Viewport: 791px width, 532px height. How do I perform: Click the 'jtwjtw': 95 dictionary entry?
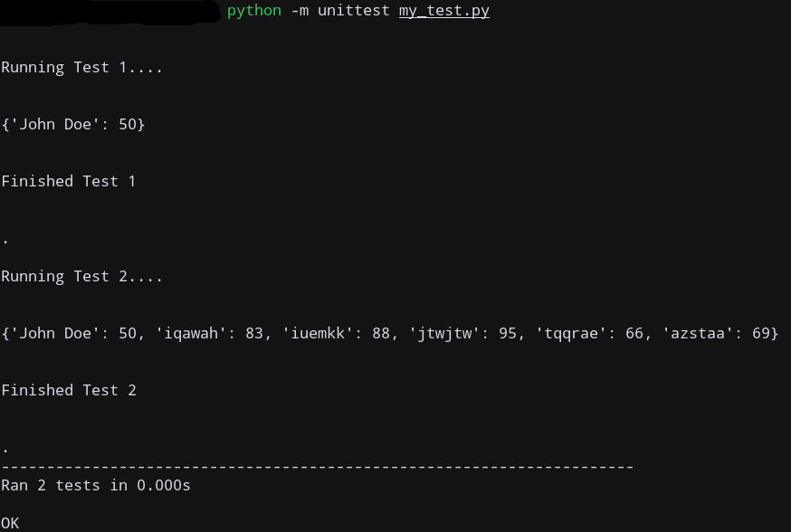pyautogui.click(x=462, y=333)
